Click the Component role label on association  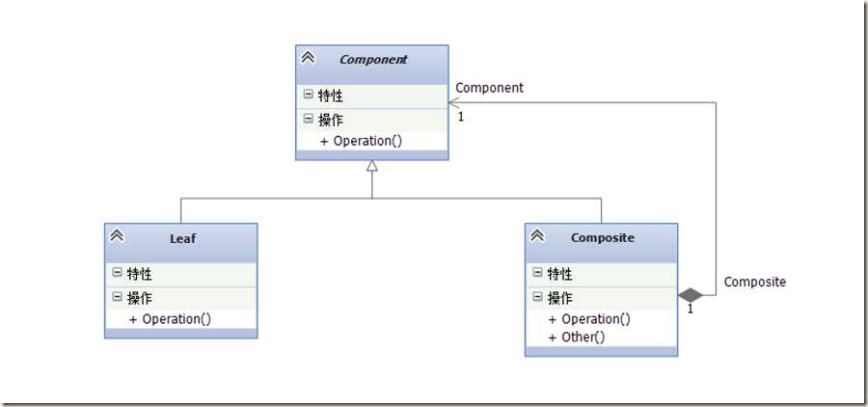[490, 88]
